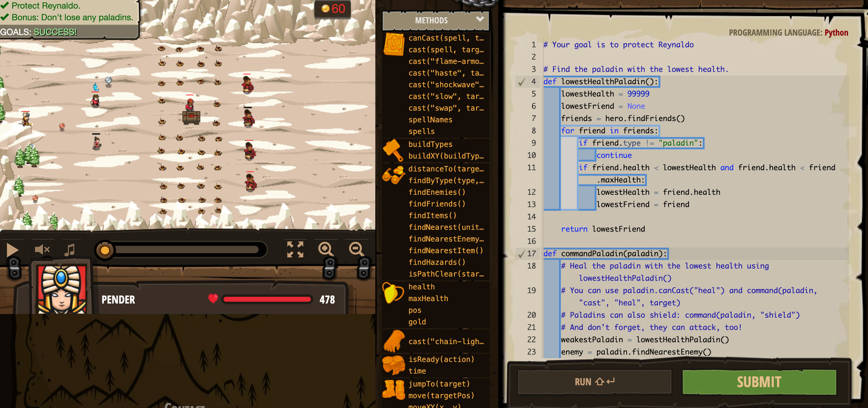Click the spellbook item icon
Viewport: 868px width, 408px height.
tap(393, 44)
